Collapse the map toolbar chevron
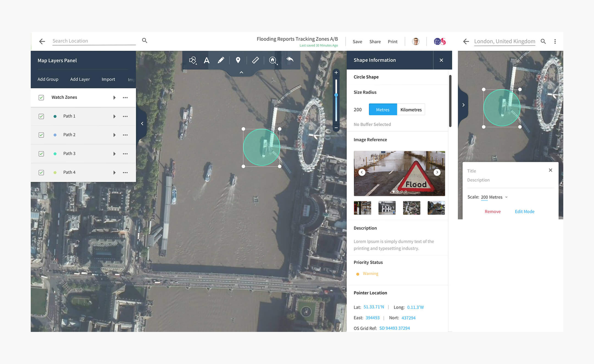Viewport: 594px width, 364px height. 241,72
